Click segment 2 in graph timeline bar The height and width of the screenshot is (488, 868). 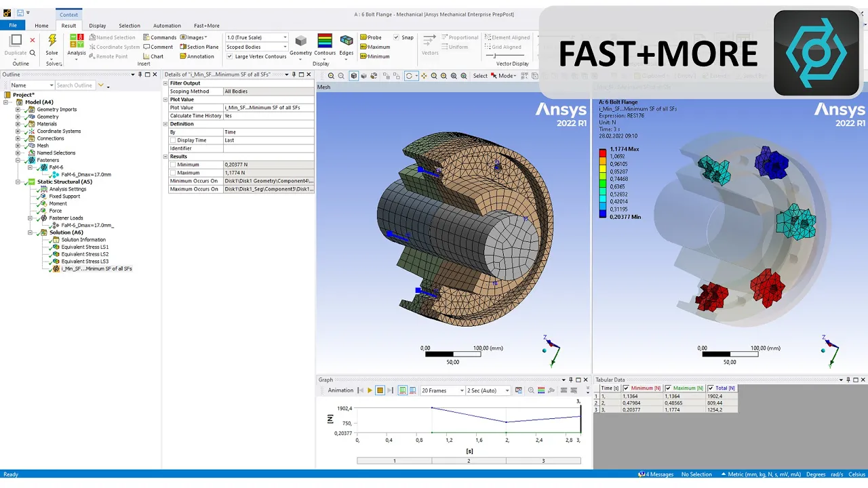pos(469,461)
